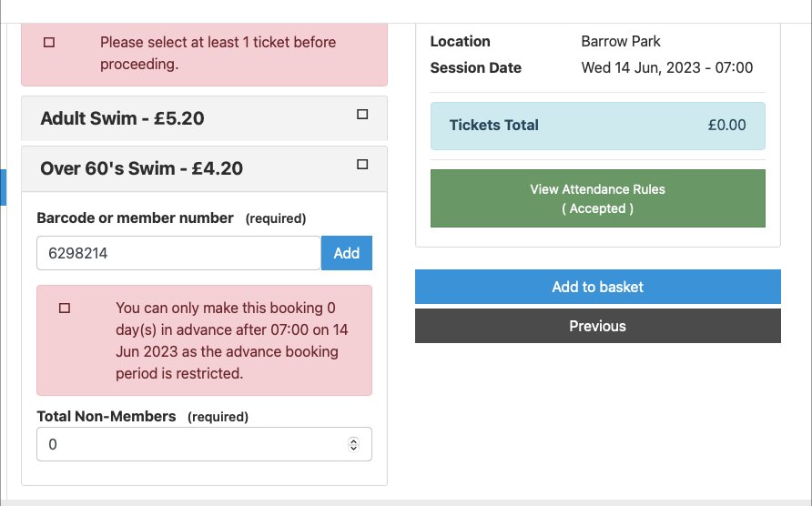Image resolution: width=812 pixels, height=506 pixels.
Task: Click the warning icon in ticket selection alert
Action: 49,43
